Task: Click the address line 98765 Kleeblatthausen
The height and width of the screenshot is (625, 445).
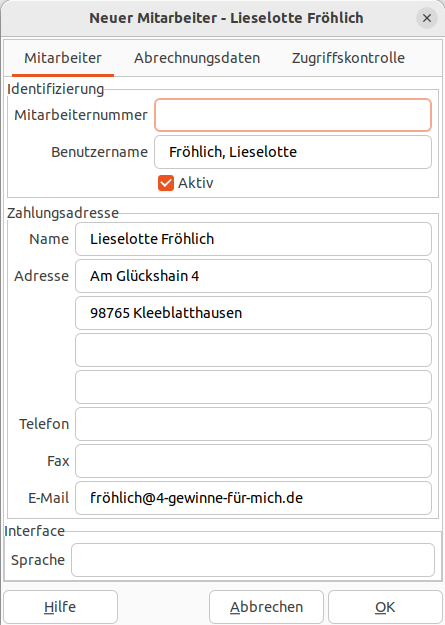Action: click(x=253, y=313)
